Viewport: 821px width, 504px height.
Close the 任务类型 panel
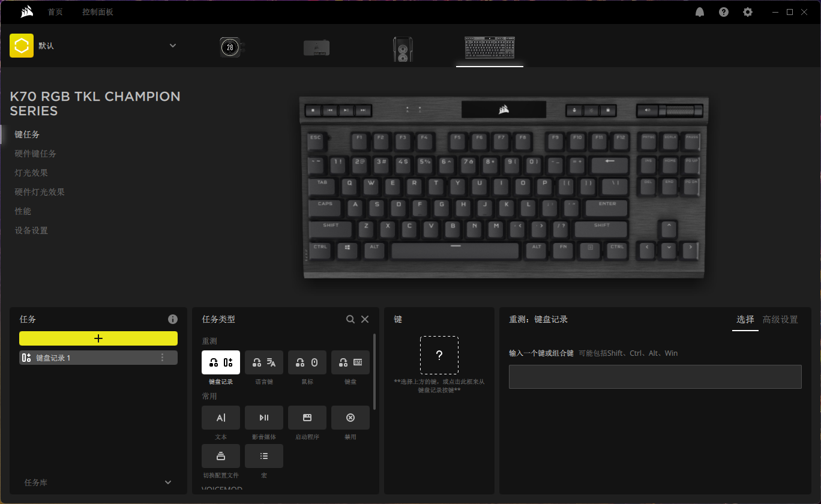(365, 319)
